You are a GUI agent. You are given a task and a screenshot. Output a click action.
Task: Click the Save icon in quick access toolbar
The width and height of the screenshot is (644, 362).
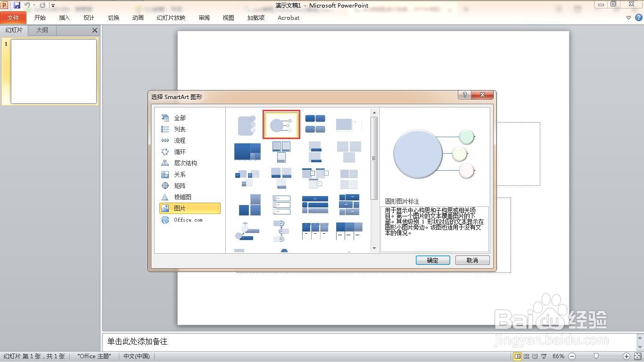click(x=17, y=5)
